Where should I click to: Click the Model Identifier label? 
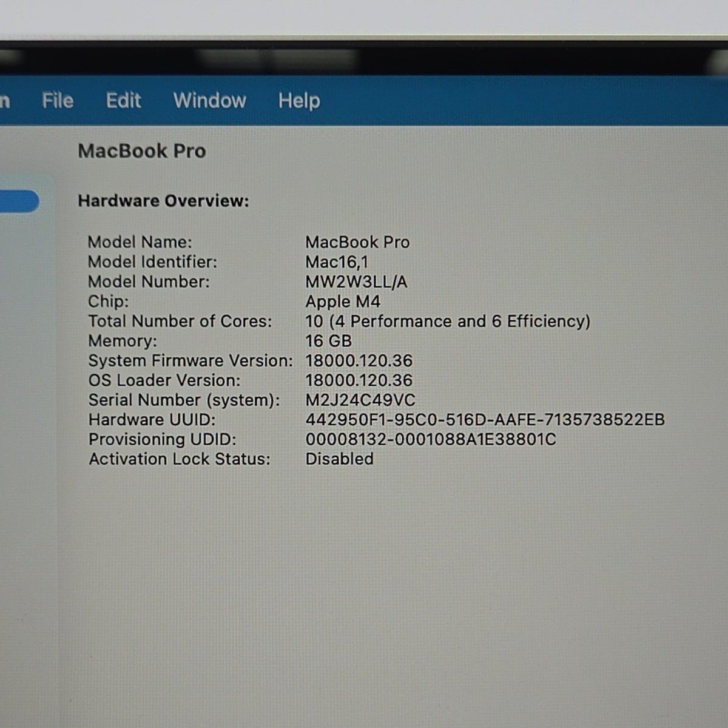(152, 262)
